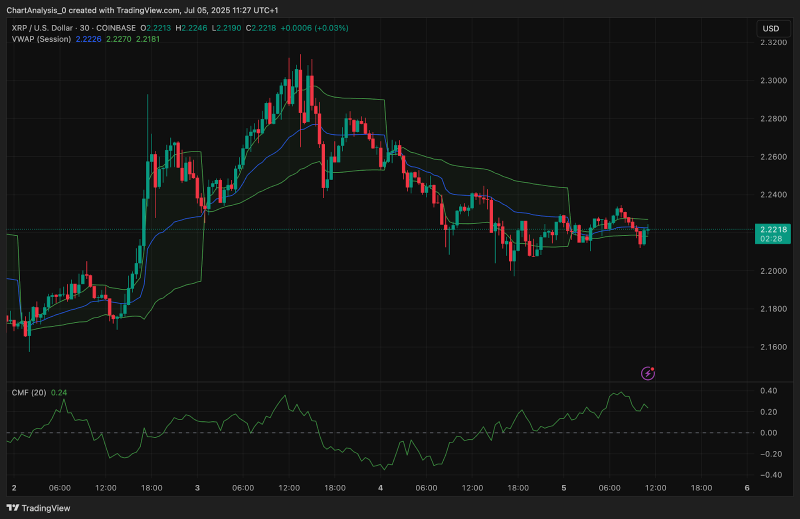The width and height of the screenshot is (800, 519).
Task: Click the date 3 on time axis
Action: click(x=197, y=488)
